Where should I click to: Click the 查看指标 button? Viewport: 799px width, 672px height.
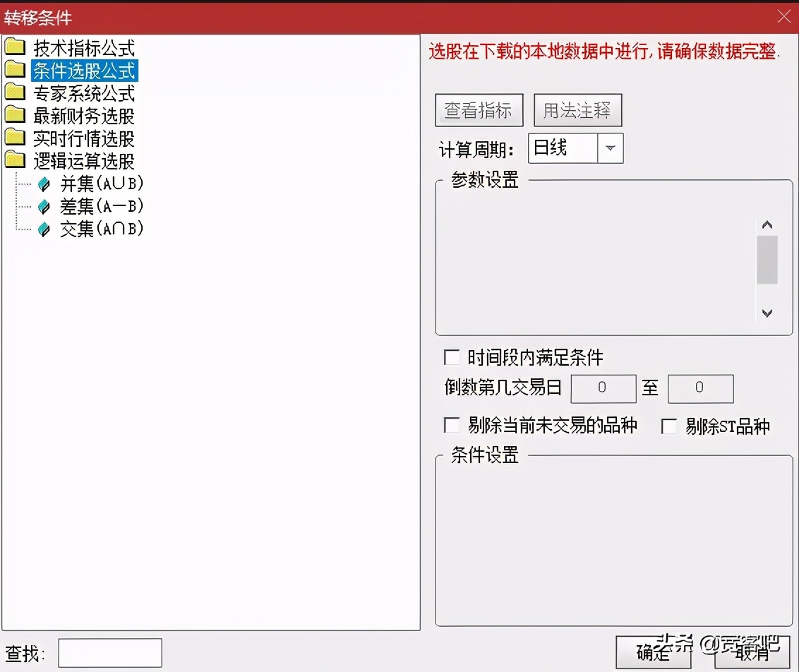point(479,110)
